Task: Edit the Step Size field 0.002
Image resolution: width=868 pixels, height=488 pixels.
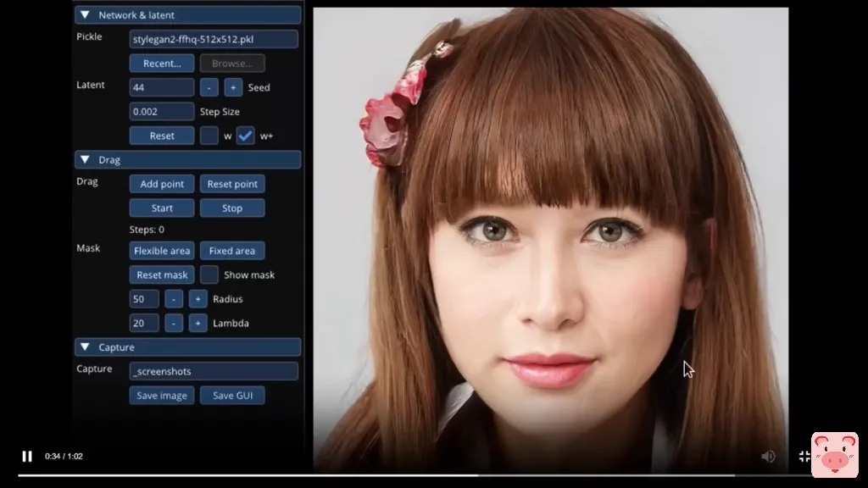Action: 162,111
